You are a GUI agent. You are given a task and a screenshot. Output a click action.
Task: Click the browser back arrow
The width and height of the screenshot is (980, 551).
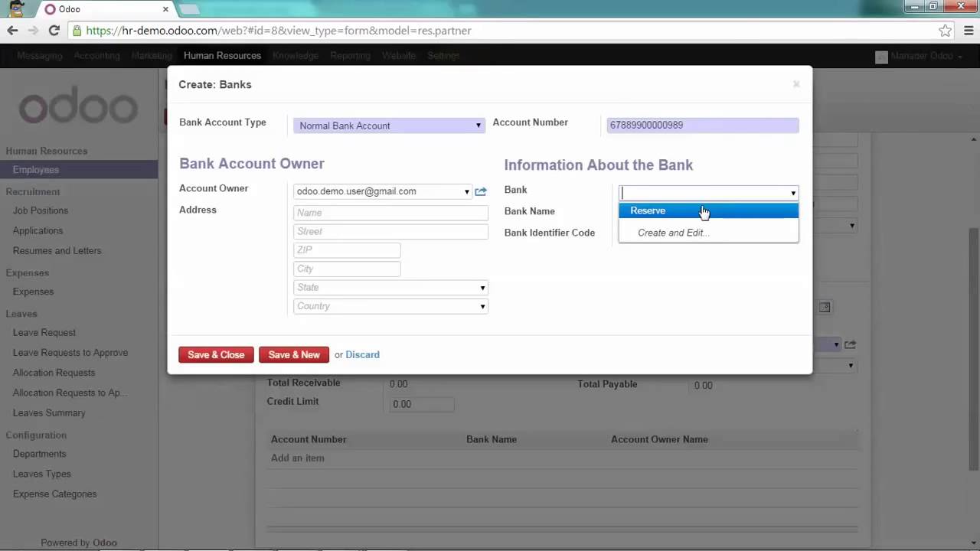(x=12, y=31)
